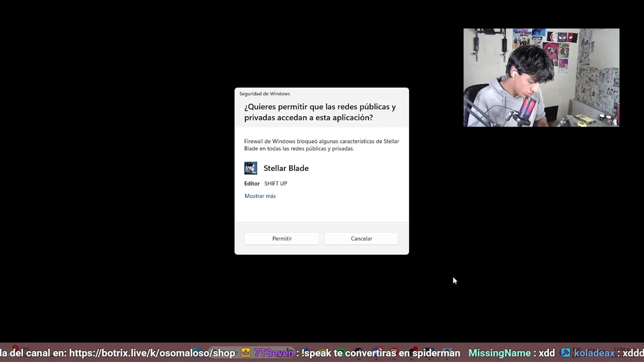
Task: Select the Stellar Blade application name
Action: point(286,168)
